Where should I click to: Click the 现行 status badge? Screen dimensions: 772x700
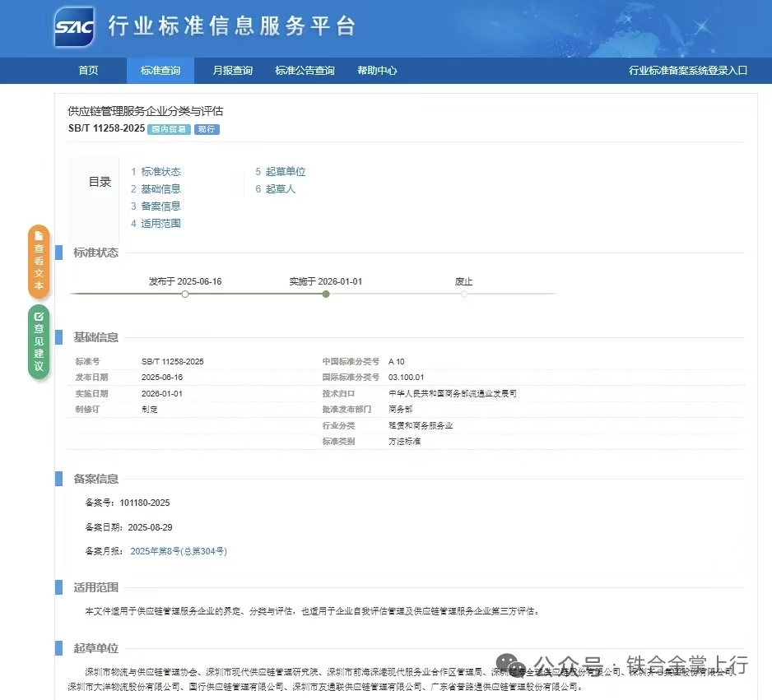(x=207, y=129)
